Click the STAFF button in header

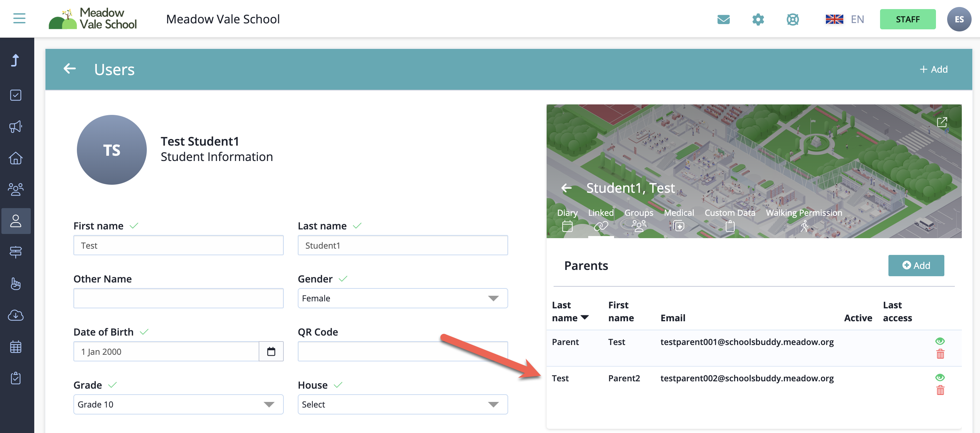point(907,20)
